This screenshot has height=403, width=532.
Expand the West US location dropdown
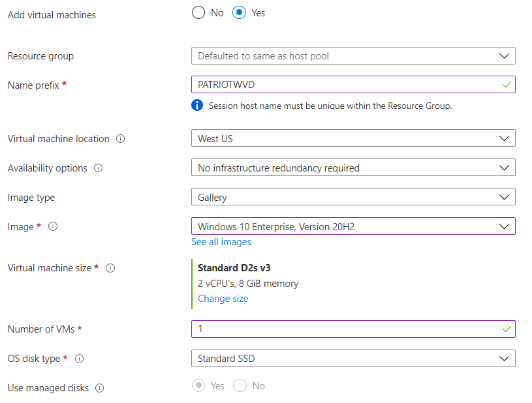click(352, 139)
